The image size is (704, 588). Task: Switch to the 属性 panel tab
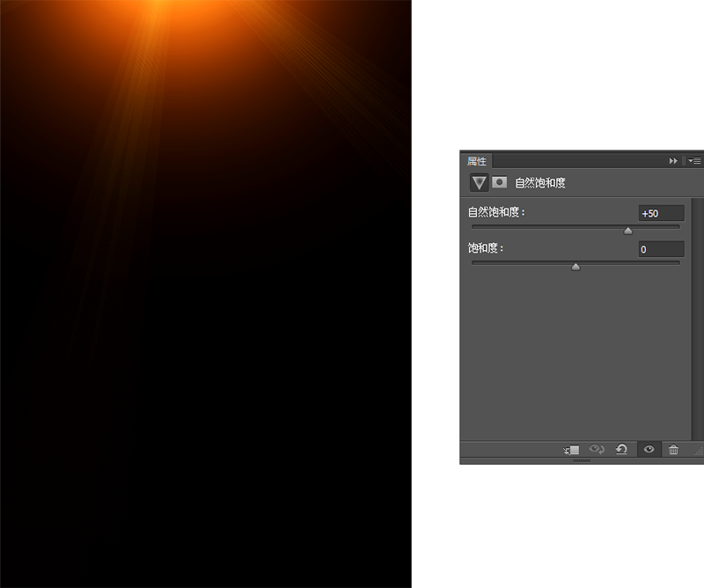click(x=476, y=161)
